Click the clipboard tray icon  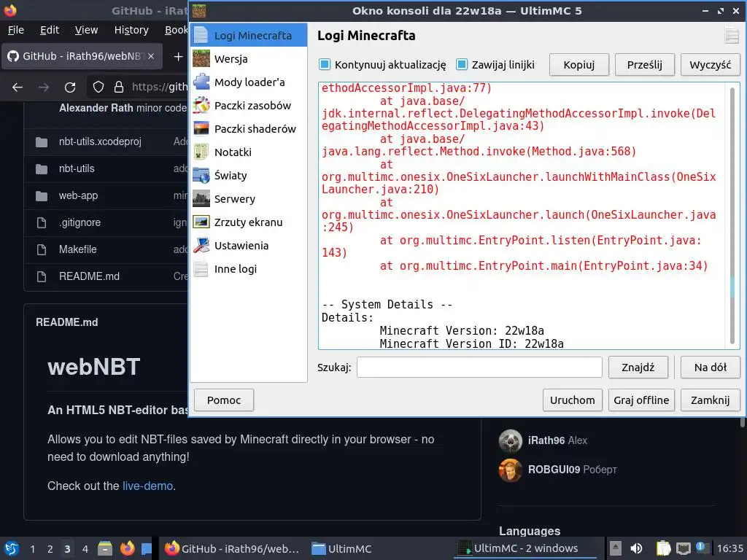click(662, 548)
